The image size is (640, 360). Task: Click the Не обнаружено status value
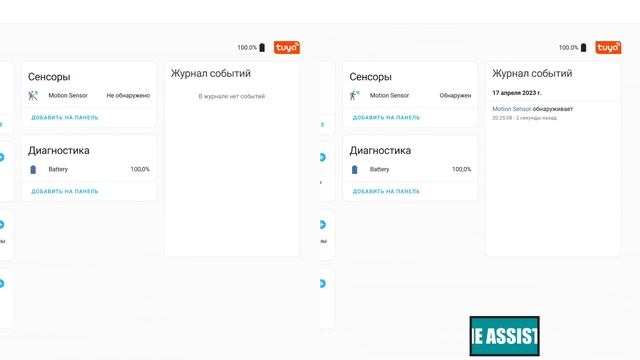coord(128,96)
